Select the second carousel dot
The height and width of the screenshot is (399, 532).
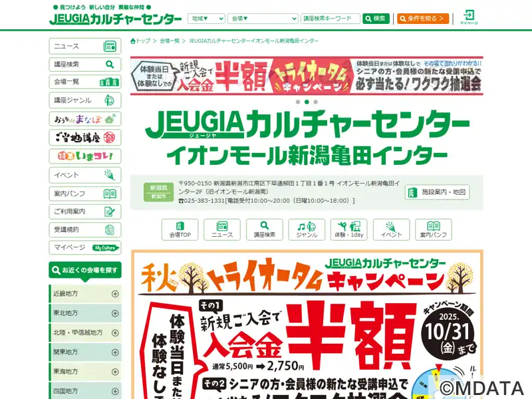tap(307, 102)
